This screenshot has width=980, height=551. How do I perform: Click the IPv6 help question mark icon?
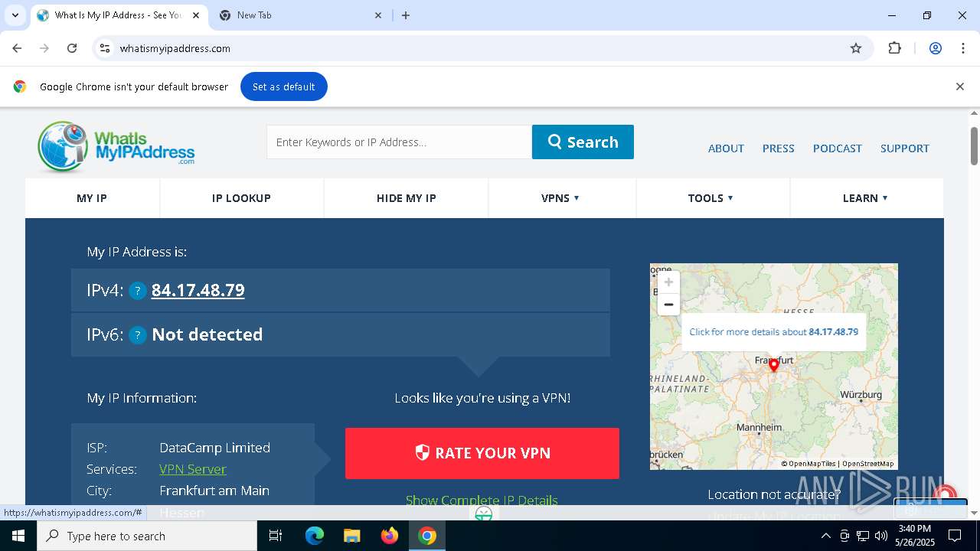point(138,335)
